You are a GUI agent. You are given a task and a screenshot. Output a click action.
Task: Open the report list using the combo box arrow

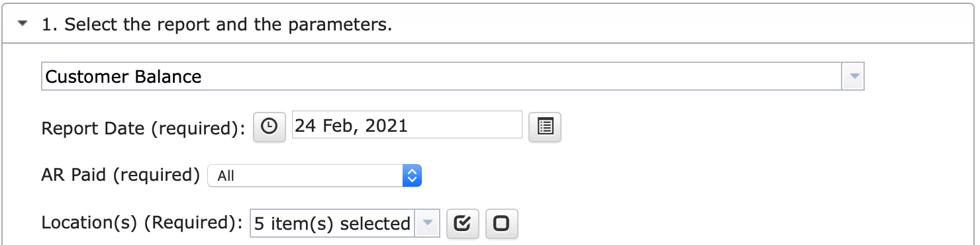pos(854,77)
